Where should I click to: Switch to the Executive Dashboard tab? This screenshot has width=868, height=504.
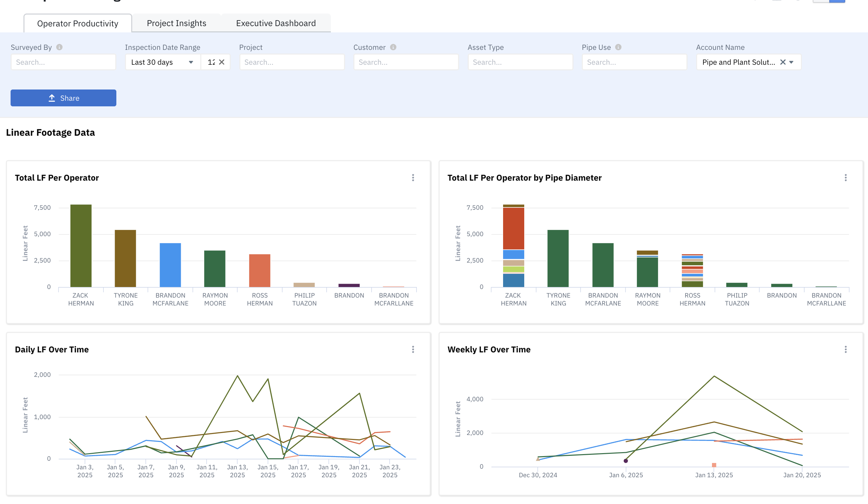[276, 23]
